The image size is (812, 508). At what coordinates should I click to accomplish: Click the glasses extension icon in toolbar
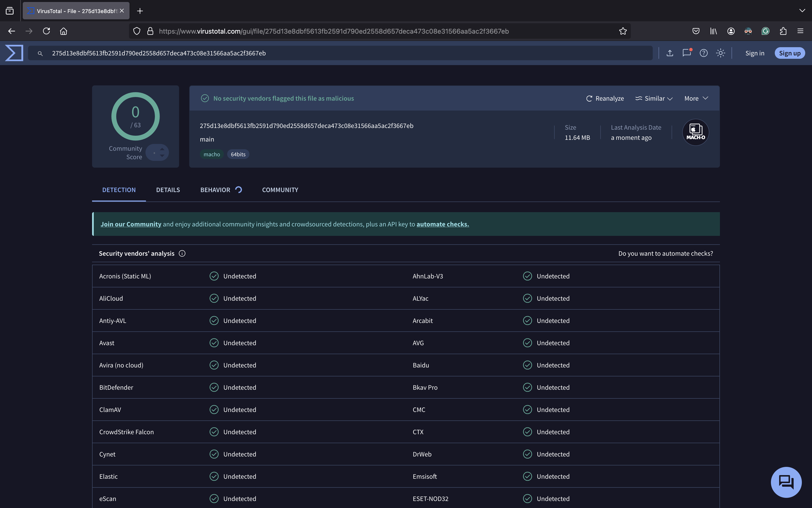[x=748, y=31]
